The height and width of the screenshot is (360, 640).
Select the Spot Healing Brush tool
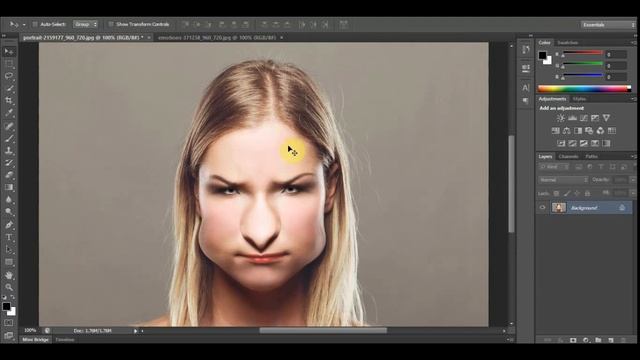click(x=9, y=126)
